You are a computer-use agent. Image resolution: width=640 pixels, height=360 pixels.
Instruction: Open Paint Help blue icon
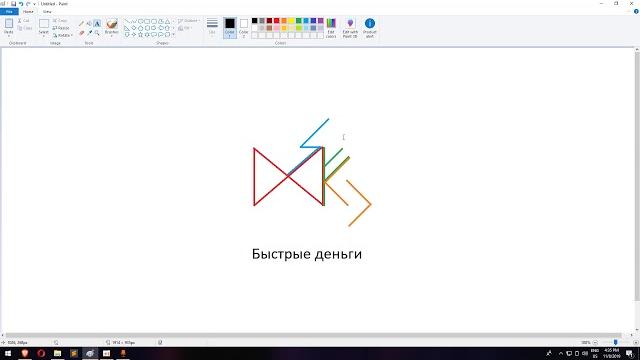point(636,11)
